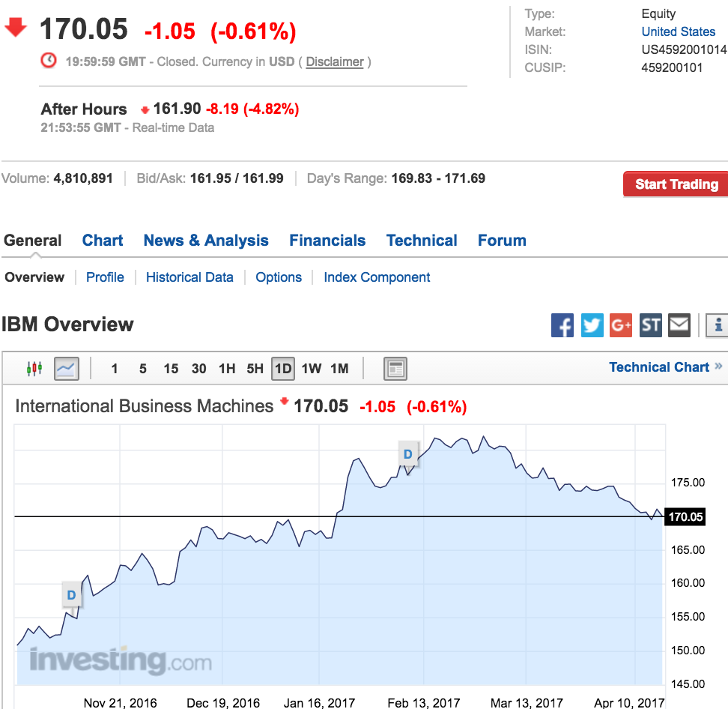Open Historical Data sub-tab
This screenshot has width=728, height=709.
point(189,277)
